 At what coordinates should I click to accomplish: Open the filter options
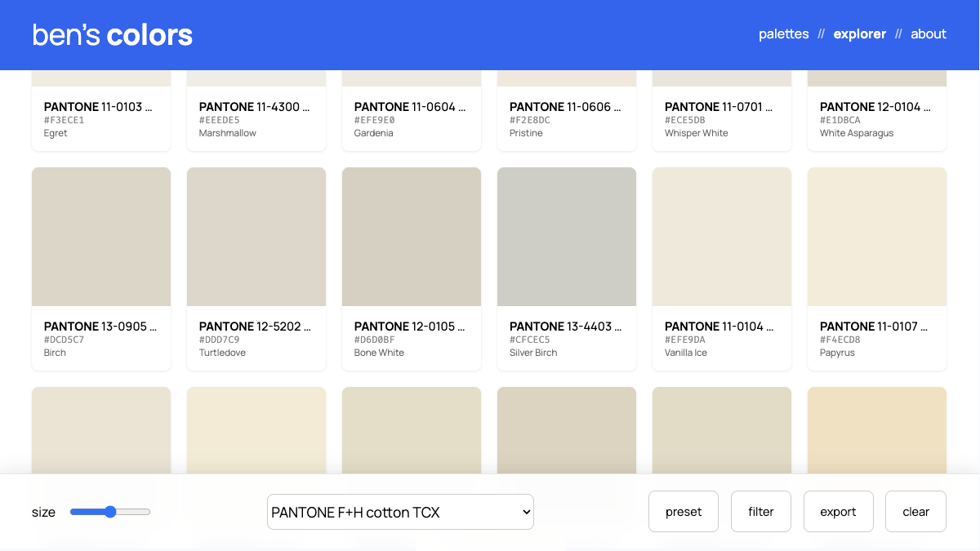pos(760,512)
